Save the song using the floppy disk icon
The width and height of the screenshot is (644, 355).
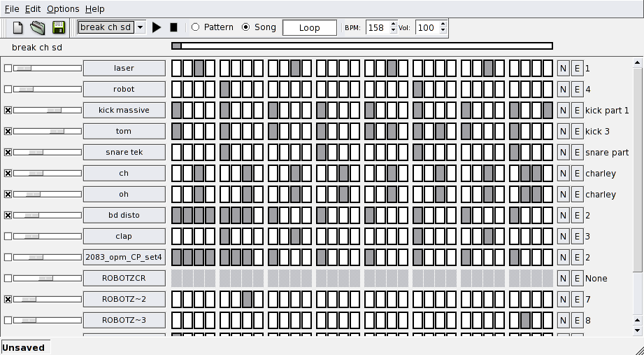[59, 27]
